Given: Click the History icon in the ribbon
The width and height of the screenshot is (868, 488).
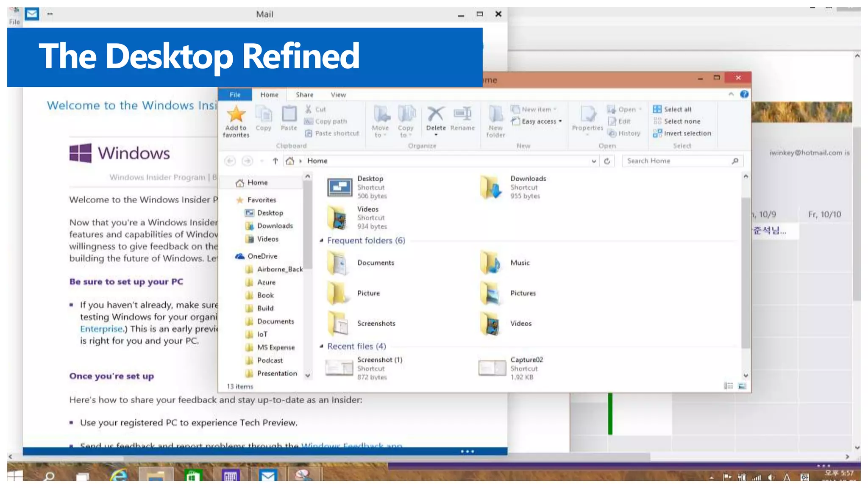Looking at the screenshot, I should click(x=612, y=133).
